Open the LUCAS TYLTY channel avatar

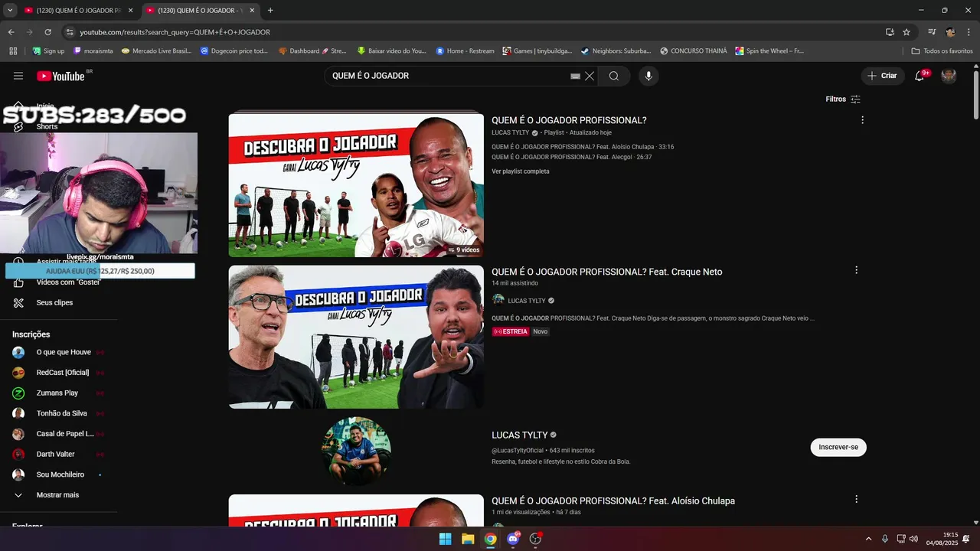tap(356, 452)
